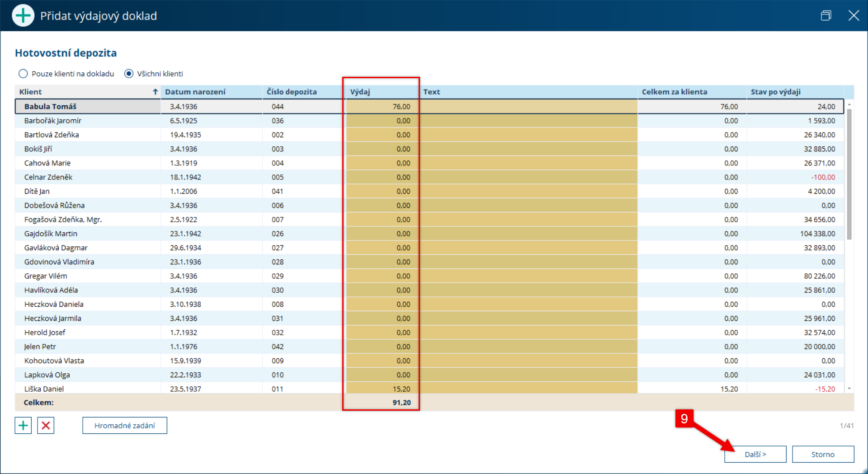Viewport: 868px width, 474px height.
Task: Click the green plus add-row icon
Action: tap(23, 425)
